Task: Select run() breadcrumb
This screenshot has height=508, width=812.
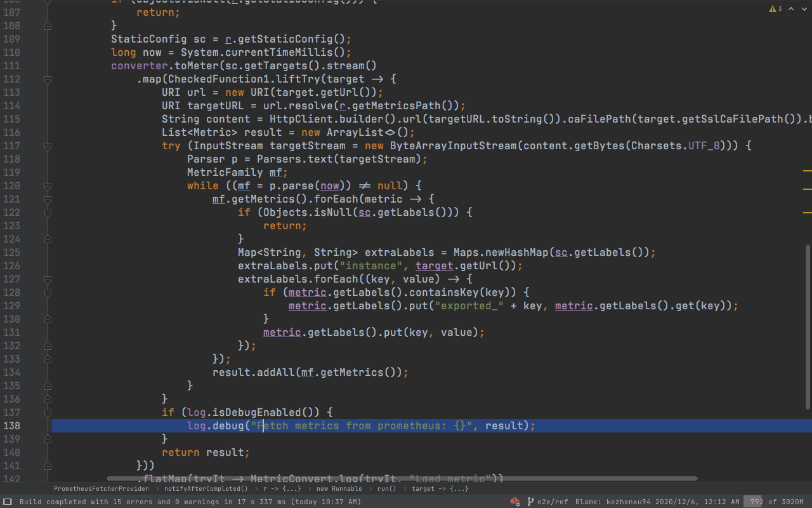Action: 386,488
